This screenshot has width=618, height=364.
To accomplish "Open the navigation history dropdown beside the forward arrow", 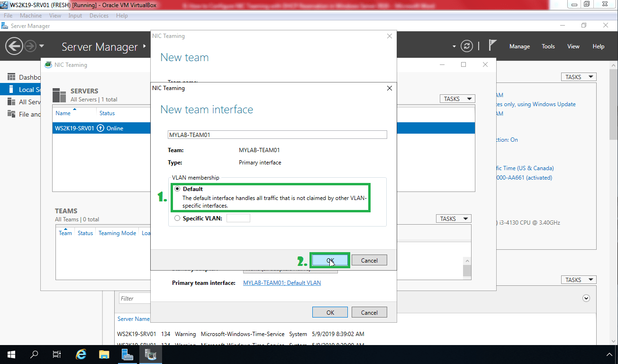I will (42, 46).
